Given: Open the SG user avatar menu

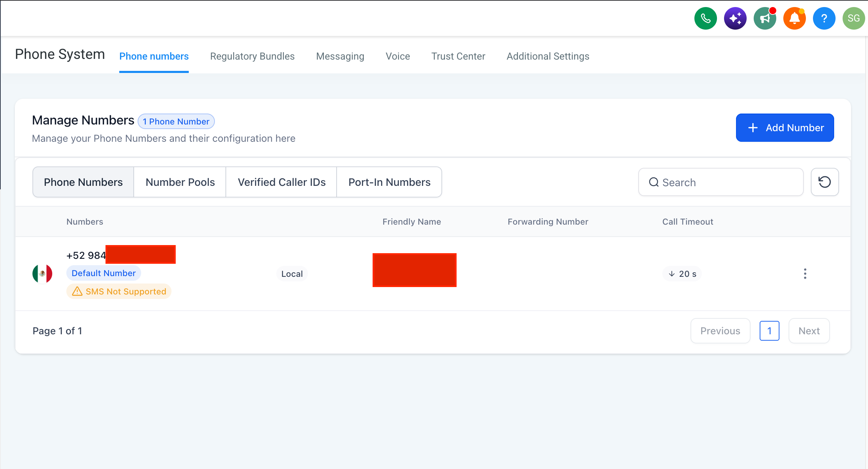Looking at the screenshot, I should (x=854, y=18).
